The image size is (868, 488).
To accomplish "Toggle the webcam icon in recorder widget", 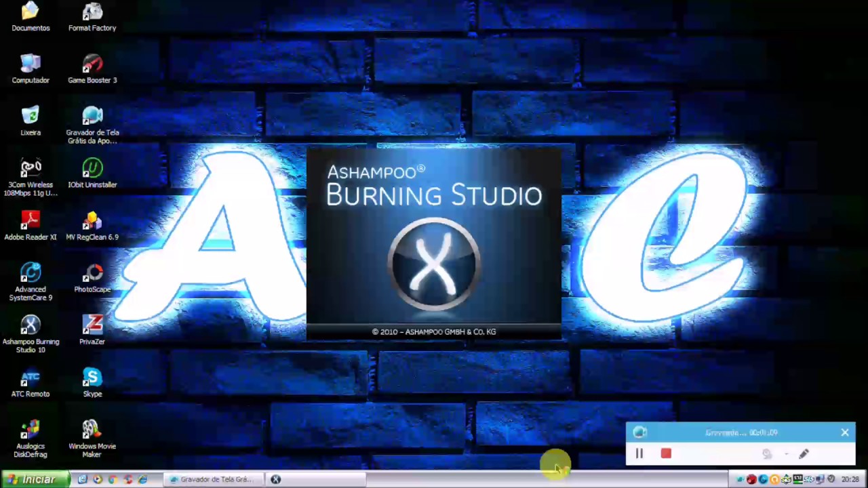I will click(x=767, y=454).
